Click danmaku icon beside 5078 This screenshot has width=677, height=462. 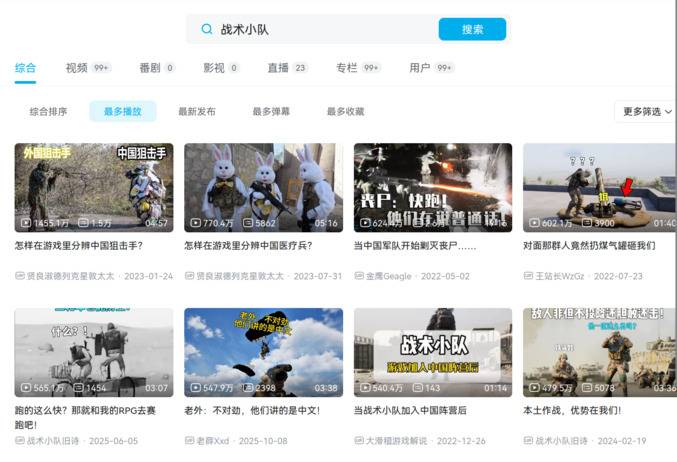[587, 388]
